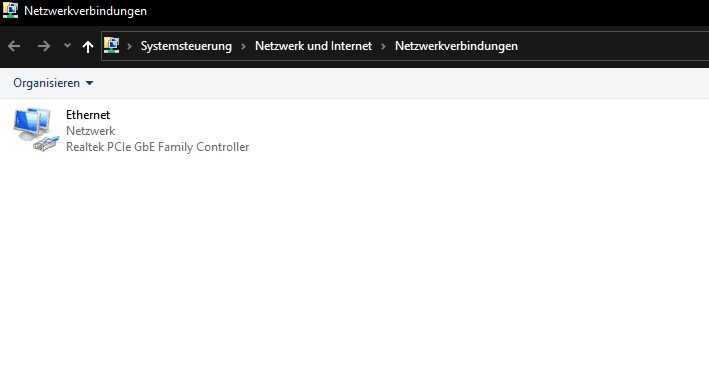This screenshot has height=391, width=709.
Task: Click the Netzwerk status text under Ethernet
Action: click(x=90, y=131)
